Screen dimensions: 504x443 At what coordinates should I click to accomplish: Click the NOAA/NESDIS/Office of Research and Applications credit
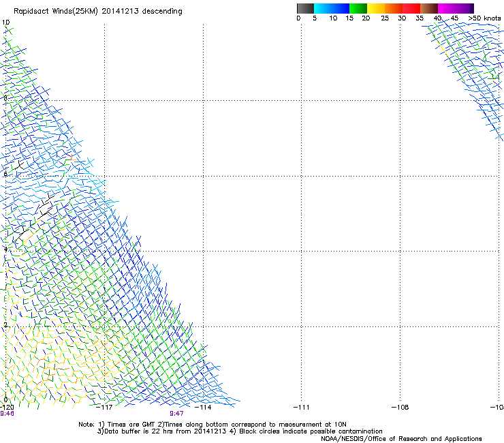click(401, 439)
